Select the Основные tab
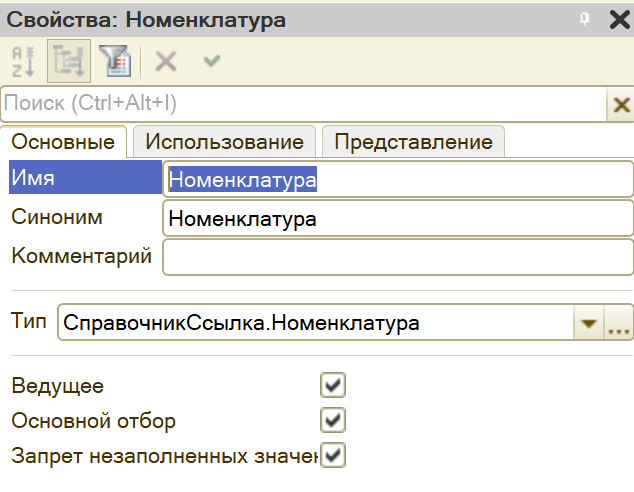Viewport: 634px width, 492px height. (x=62, y=141)
